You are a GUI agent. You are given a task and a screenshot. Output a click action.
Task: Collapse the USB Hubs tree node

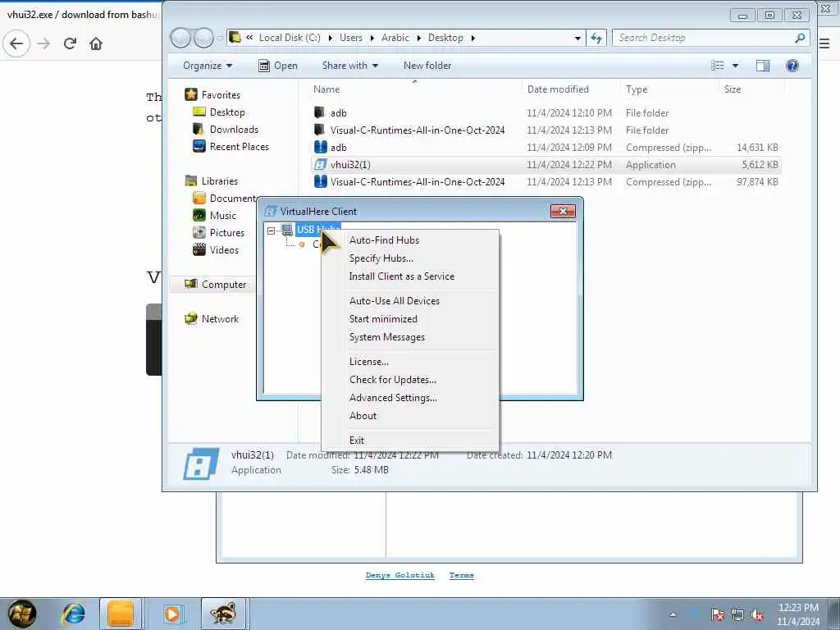click(x=271, y=231)
